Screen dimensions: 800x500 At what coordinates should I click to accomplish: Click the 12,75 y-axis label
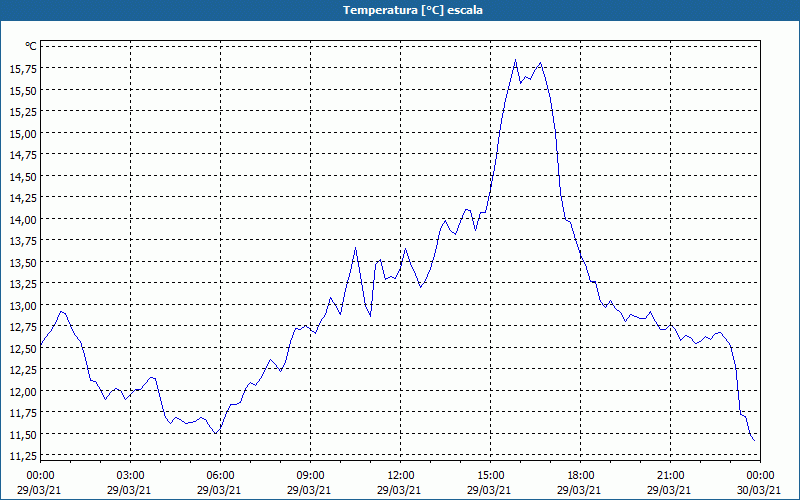click(23, 327)
